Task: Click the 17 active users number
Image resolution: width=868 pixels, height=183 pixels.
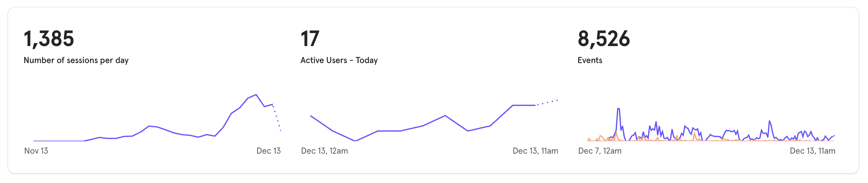Action: 310,38
